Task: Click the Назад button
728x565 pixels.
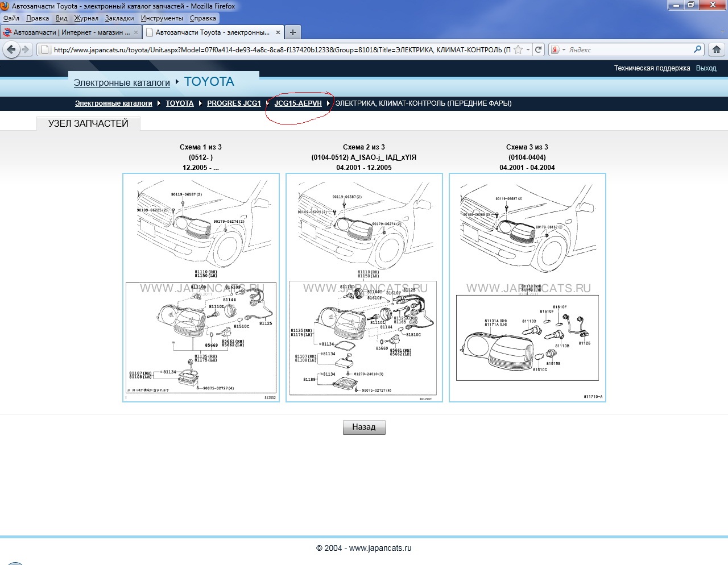Action: click(x=364, y=427)
